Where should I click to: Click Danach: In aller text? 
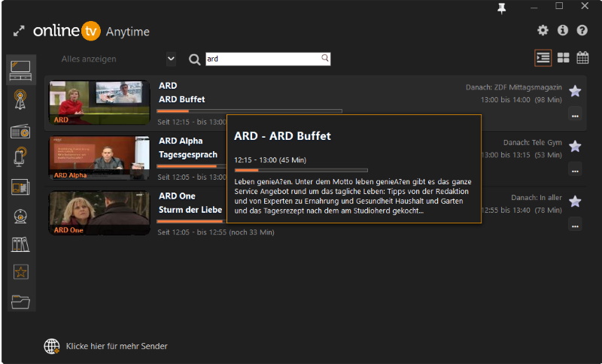[537, 198]
